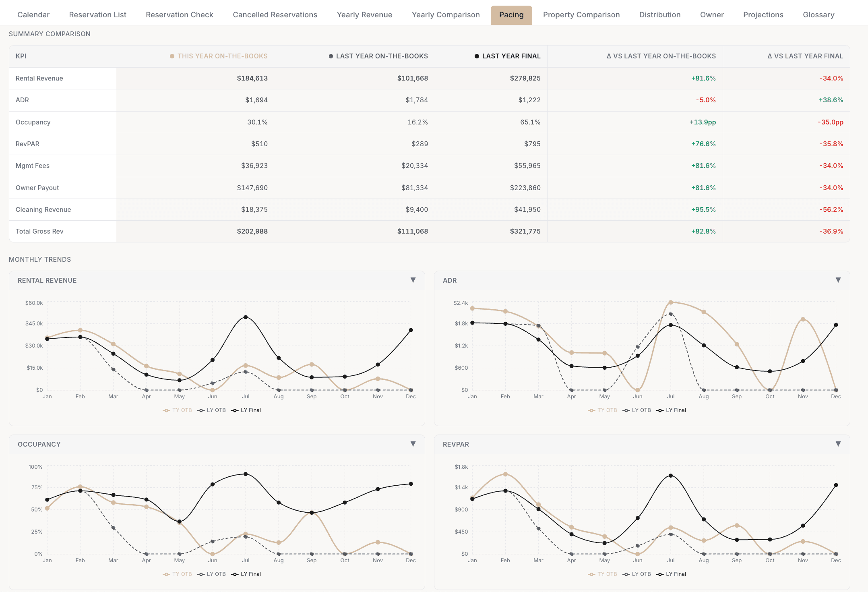
Task: Collapse the Occupancy chart panel arrow
Action: click(x=413, y=444)
